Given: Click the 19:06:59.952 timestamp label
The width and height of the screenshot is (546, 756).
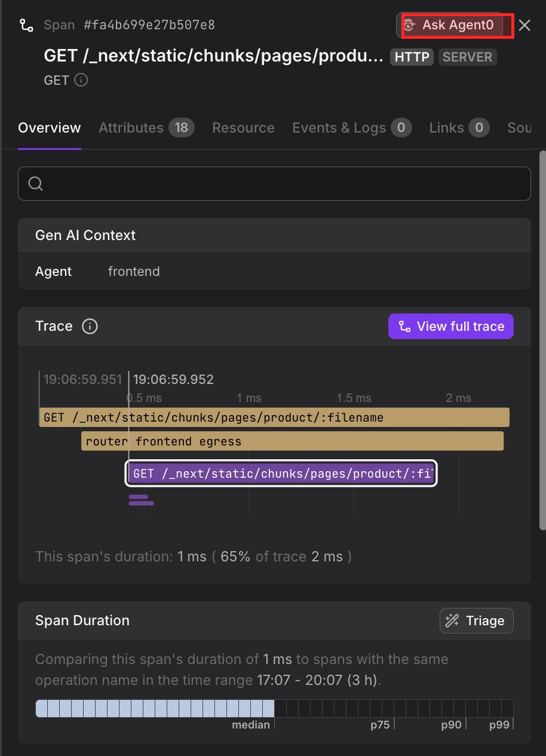Looking at the screenshot, I should [x=173, y=379].
